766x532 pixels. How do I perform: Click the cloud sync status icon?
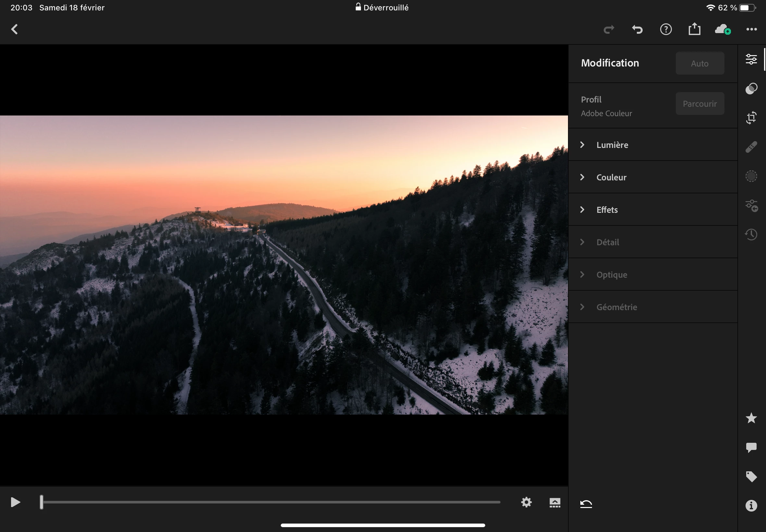[x=722, y=29]
